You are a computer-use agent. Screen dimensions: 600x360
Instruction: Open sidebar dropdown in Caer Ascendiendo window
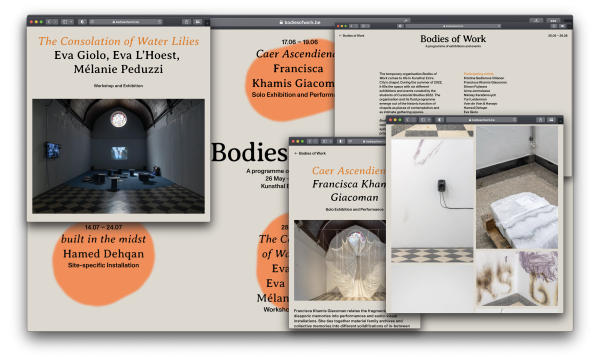point(331,141)
